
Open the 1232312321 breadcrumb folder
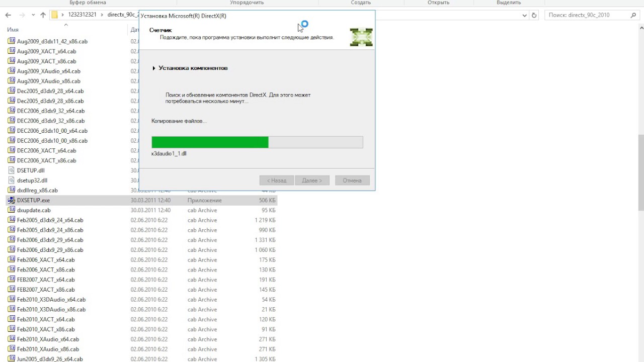pyautogui.click(x=83, y=15)
